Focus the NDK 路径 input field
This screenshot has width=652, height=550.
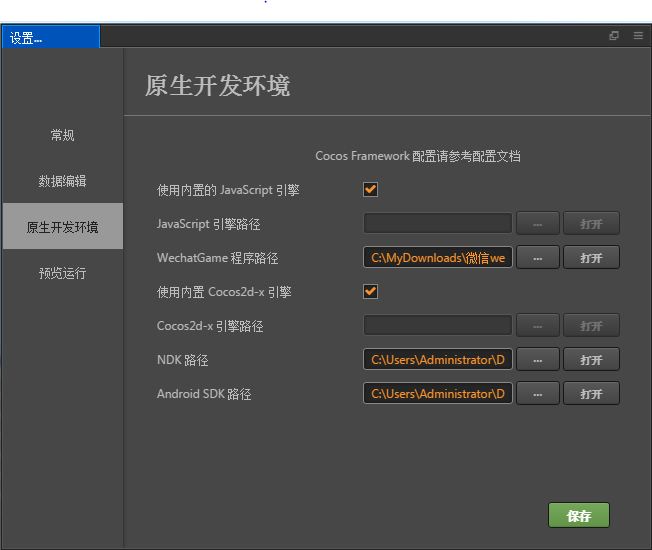[x=437, y=359]
